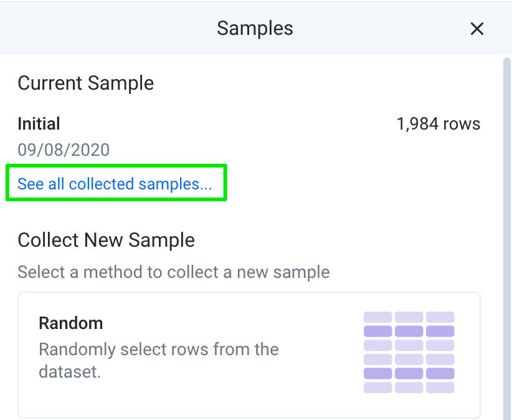512x420 pixels.
Task: Click highlighted top row in Random illustration
Action: [409, 331]
